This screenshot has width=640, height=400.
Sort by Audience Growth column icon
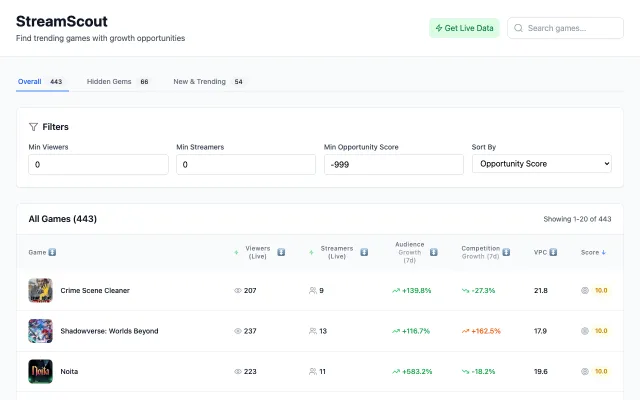[x=433, y=252]
